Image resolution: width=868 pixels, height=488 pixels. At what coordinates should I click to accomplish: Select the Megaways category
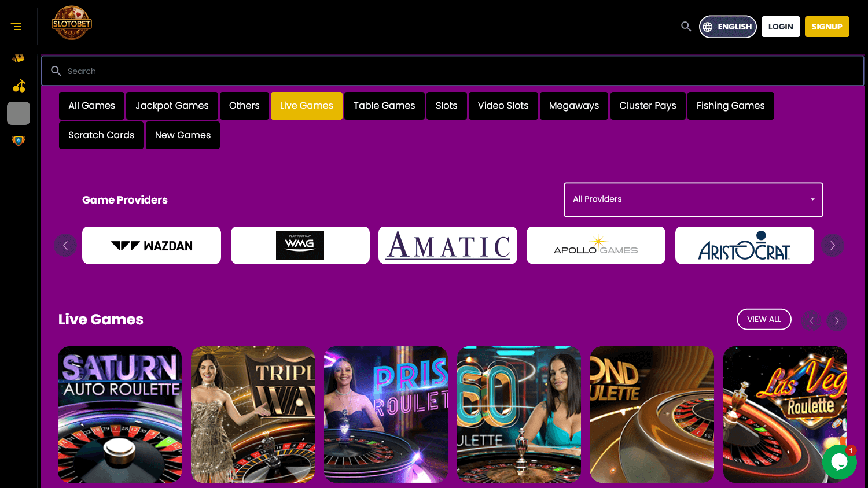[574, 105]
